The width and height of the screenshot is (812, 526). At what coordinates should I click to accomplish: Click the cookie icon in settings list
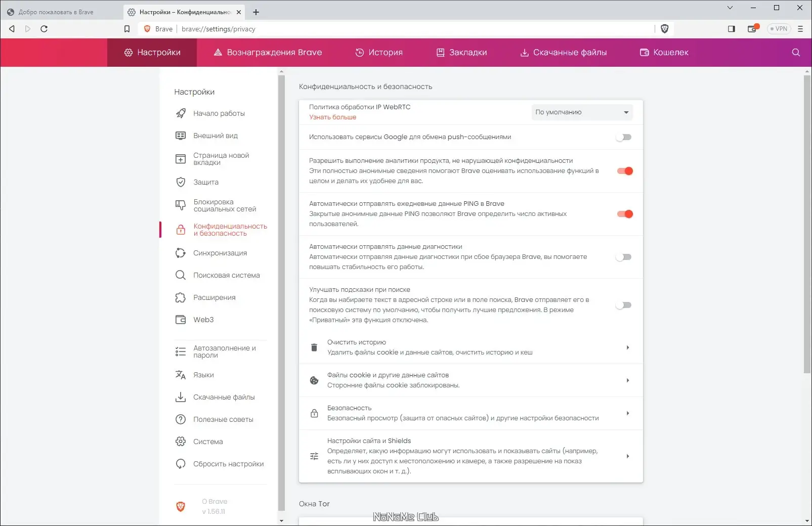(x=314, y=380)
